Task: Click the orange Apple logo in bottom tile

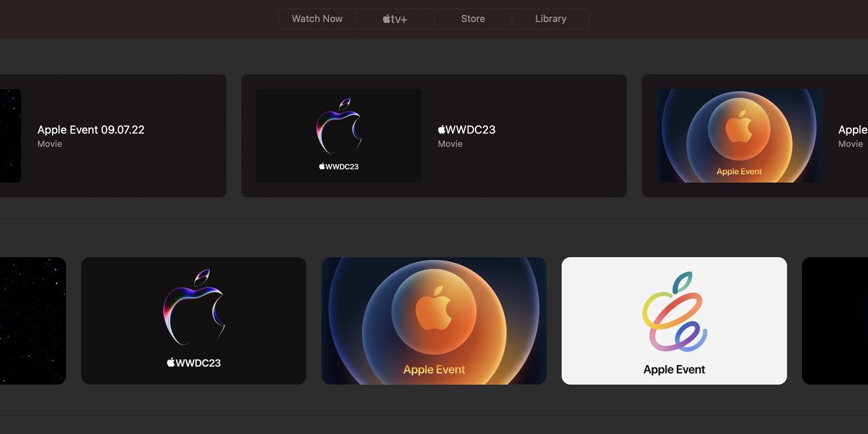Action: click(434, 308)
